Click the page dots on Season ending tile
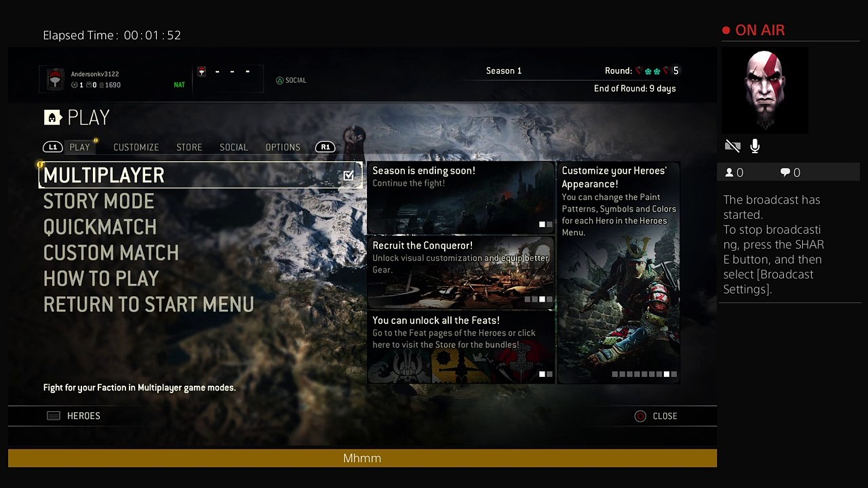868x488 pixels. 545,224
